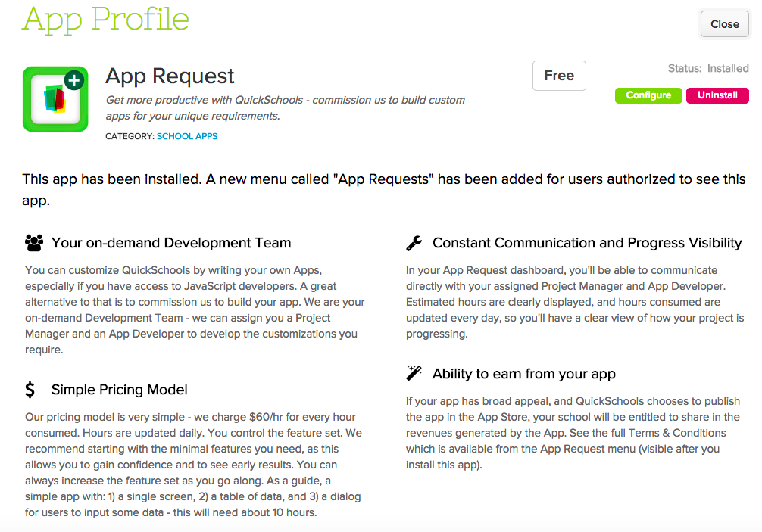The width and height of the screenshot is (762, 532).
Task: Click the green App Request app icon
Action: click(55, 99)
